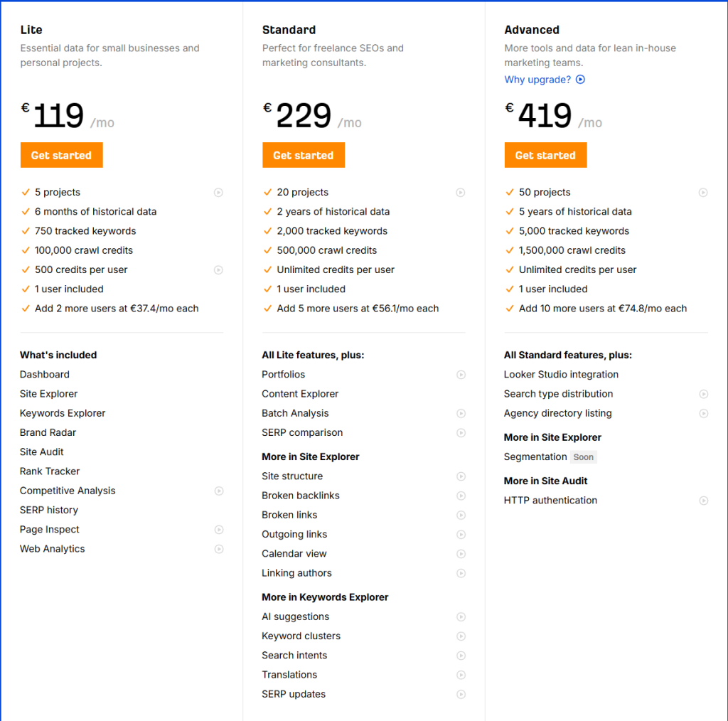The height and width of the screenshot is (721, 728).
Task: Click Get started under Lite plan
Action: pos(61,155)
